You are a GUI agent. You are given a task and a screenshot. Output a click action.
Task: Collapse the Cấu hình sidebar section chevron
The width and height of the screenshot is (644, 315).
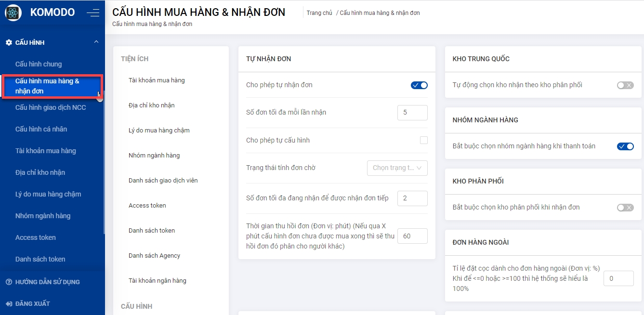[96, 42]
